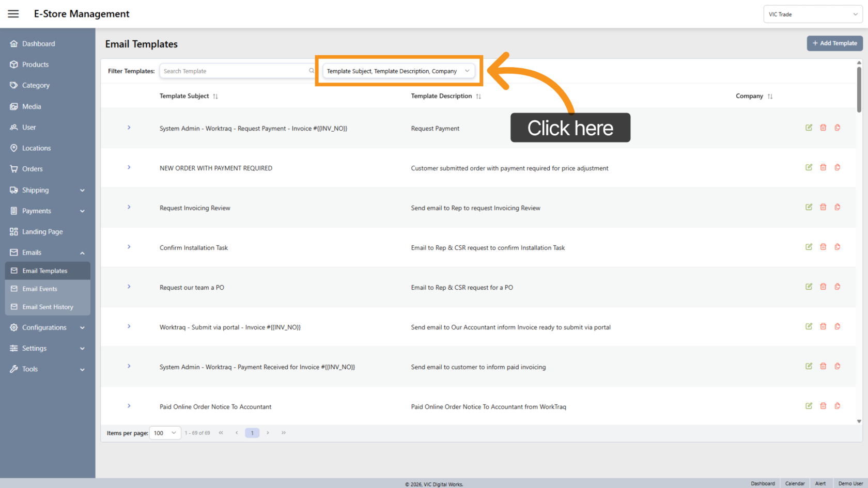
Task: Open the hamburger navigation menu
Action: (x=13, y=14)
